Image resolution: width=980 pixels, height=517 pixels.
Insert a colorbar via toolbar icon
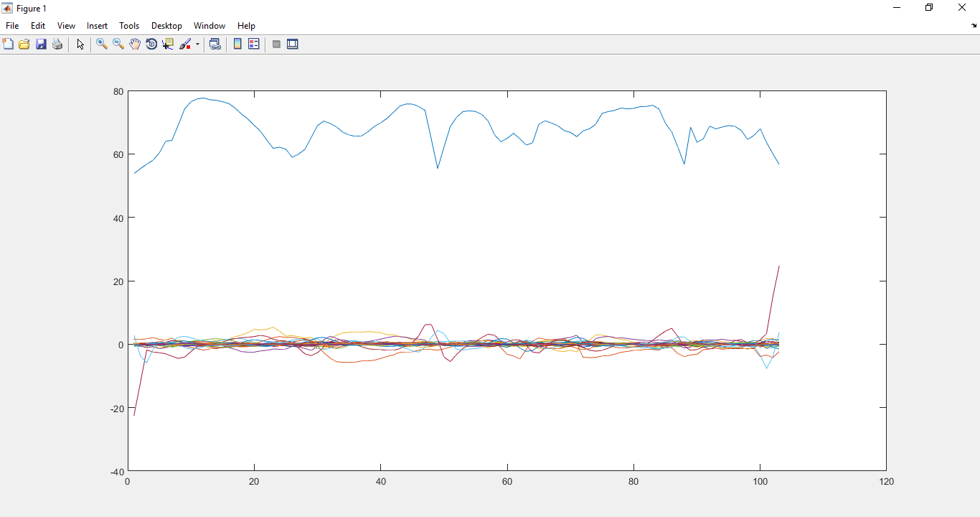(237, 44)
